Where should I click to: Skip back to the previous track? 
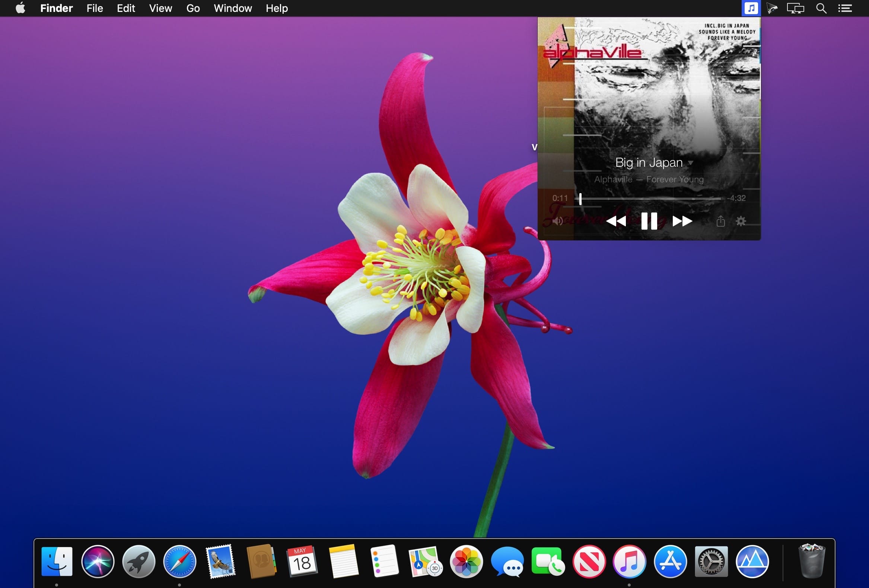pyautogui.click(x=616, y=221)
